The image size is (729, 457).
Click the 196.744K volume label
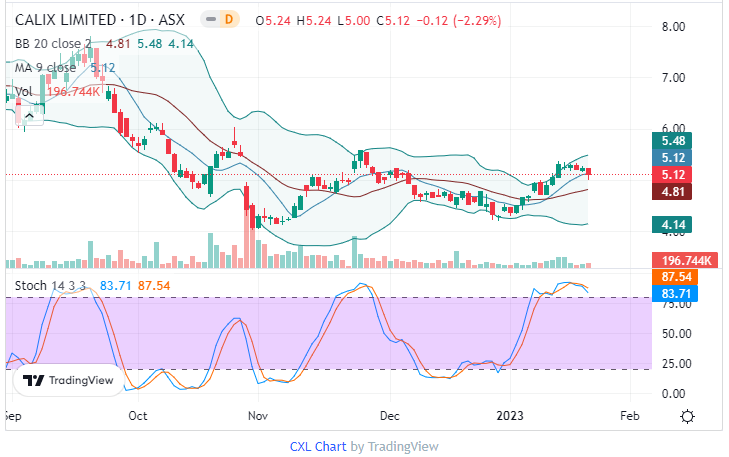point(679,260)
